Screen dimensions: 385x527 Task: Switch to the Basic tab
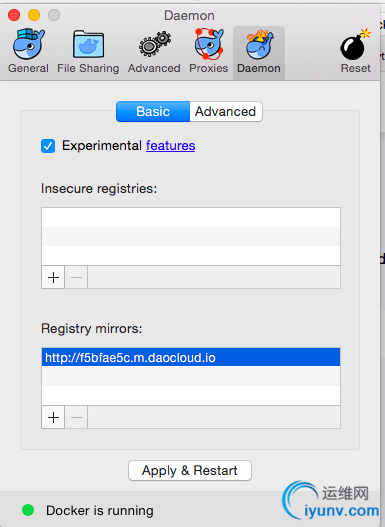tap(153, 112)
